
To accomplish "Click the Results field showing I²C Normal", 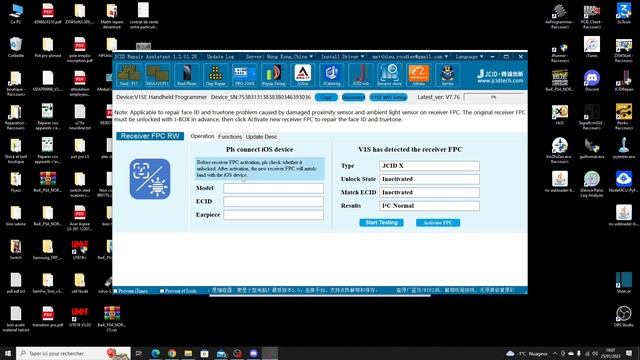I will (x=429, y=206).
